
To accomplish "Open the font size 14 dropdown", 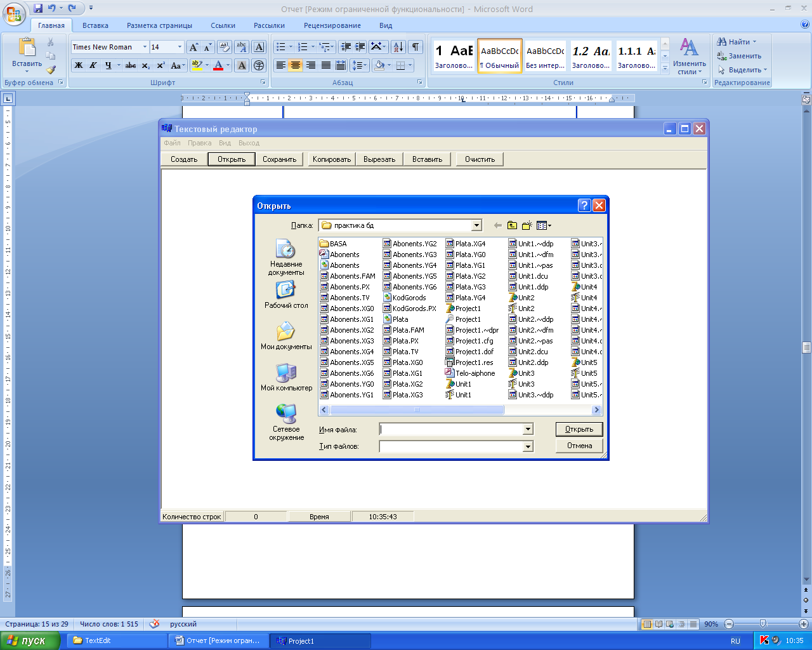I will tap(180, 47).
